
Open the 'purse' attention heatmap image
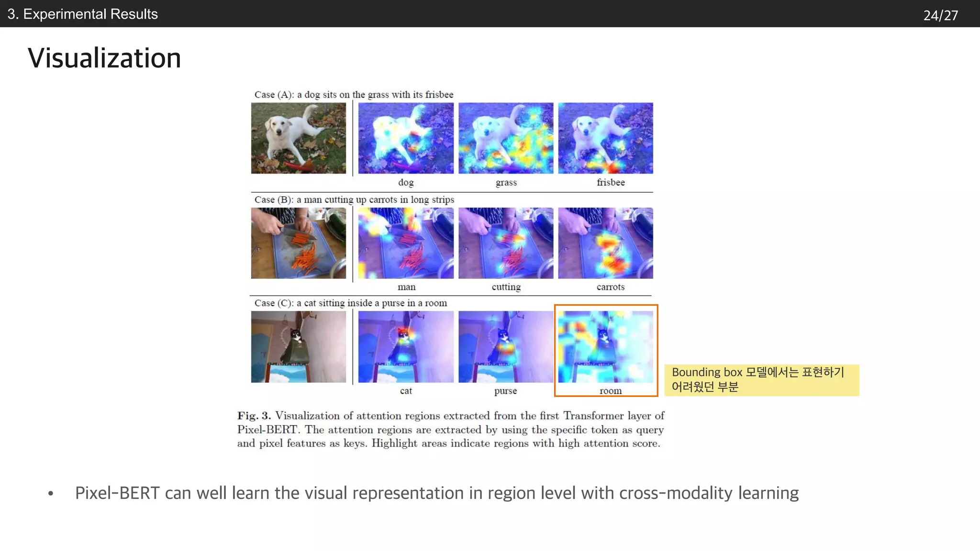click(506, 347)
